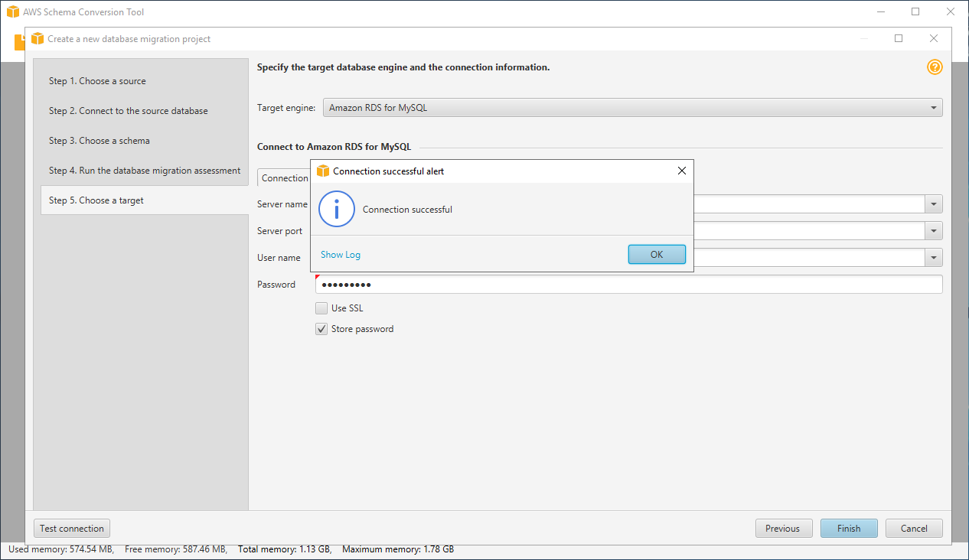Viewport: 969px width, 560px height.
Task: Click the AWS Schema Conversion Tool logo
Action: 13,12
